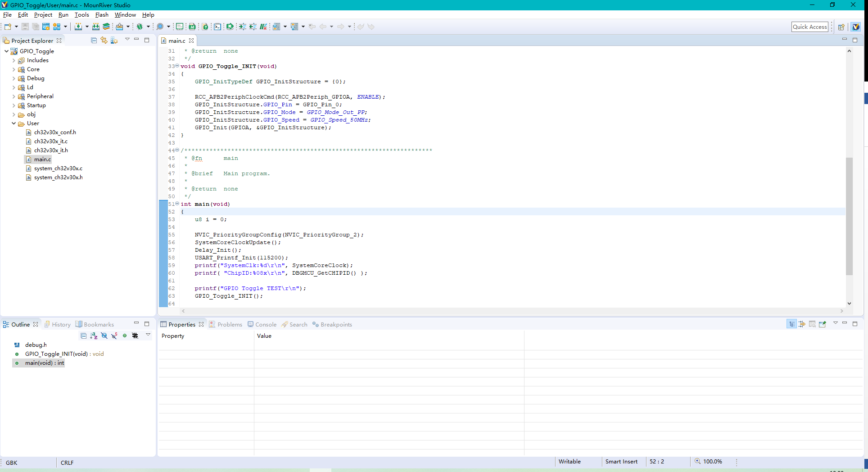Image resolution: width=868 pixels, height=472 pixels.
Task: Open the Project Explorer View Menu triangle
Action: [127, 40]
